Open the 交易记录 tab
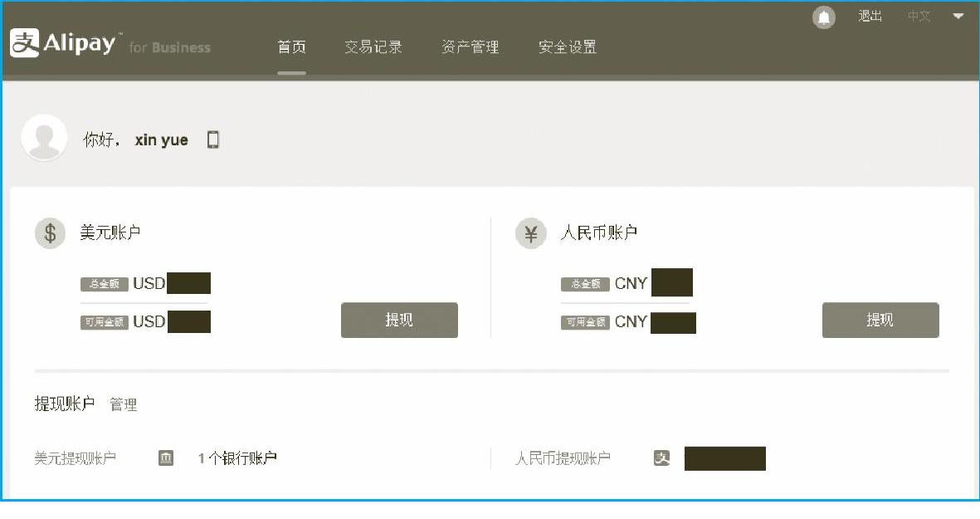This screenshot has width=980, height=519. [x=373, y=47]
